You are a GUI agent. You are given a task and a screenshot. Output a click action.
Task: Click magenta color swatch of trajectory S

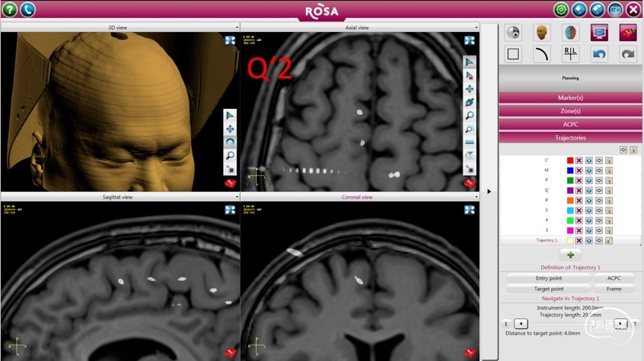(570, 230)
